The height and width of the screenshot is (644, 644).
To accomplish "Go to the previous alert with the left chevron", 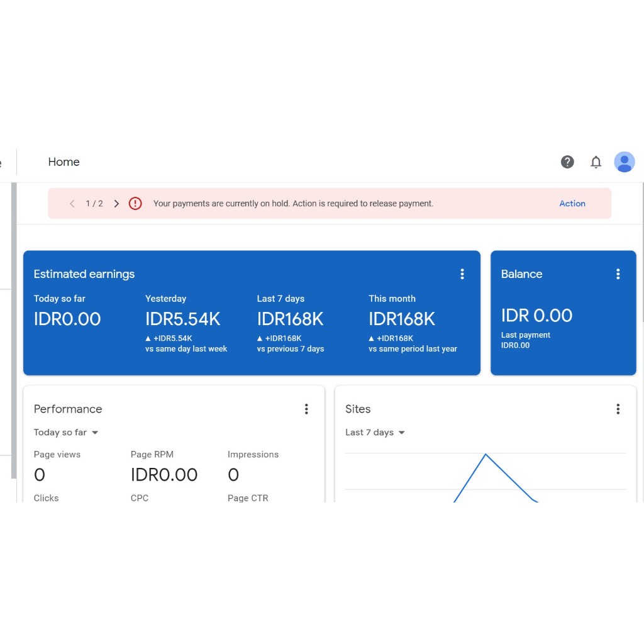I will pyautogui.click(x=72, y=203).
